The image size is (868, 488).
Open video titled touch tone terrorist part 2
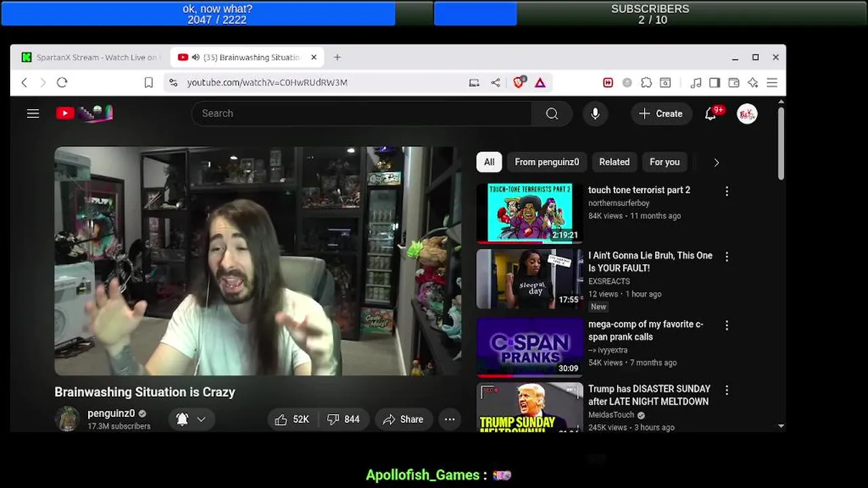[x=639, y=190]
